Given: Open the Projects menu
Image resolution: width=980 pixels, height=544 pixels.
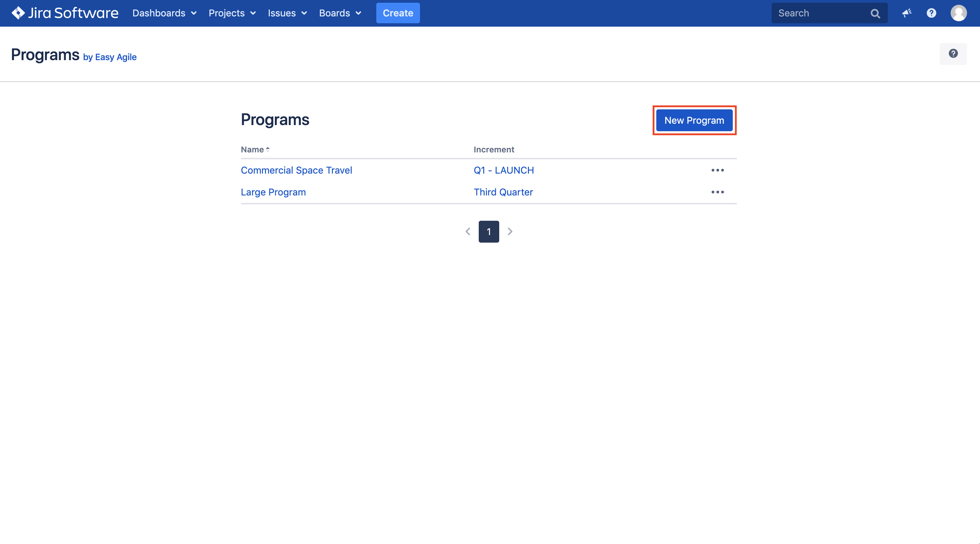Looking at the screenshot, I should point(232,13).
